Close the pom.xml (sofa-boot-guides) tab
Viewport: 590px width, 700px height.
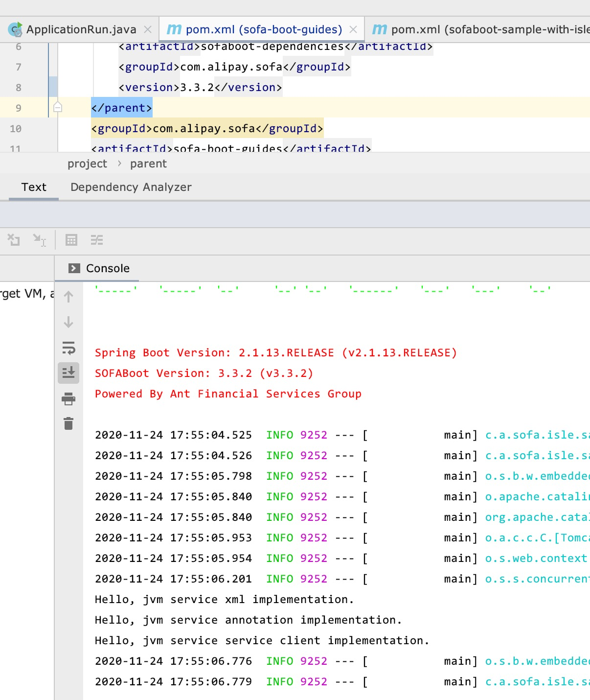(354, 30)
